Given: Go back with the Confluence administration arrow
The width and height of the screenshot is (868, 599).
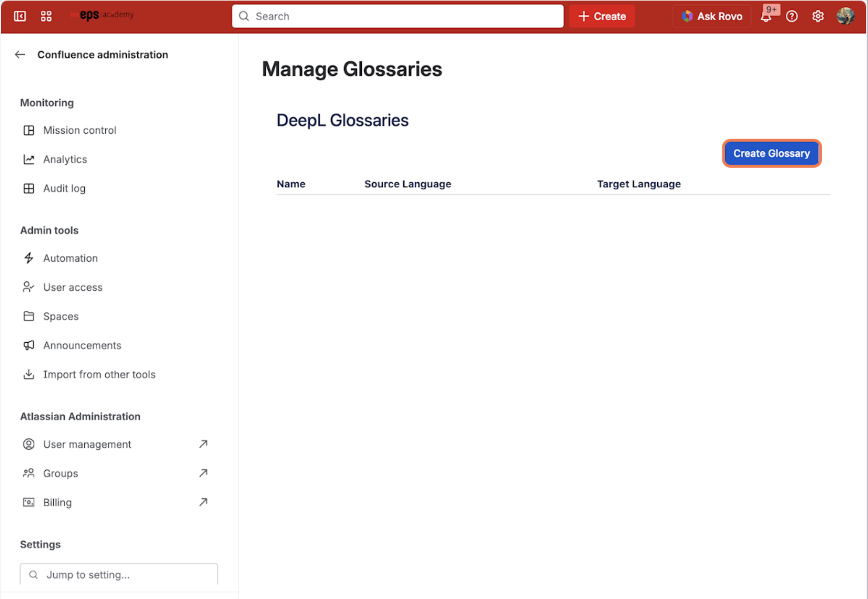Looking at the screenshot, I should point(20,54).
